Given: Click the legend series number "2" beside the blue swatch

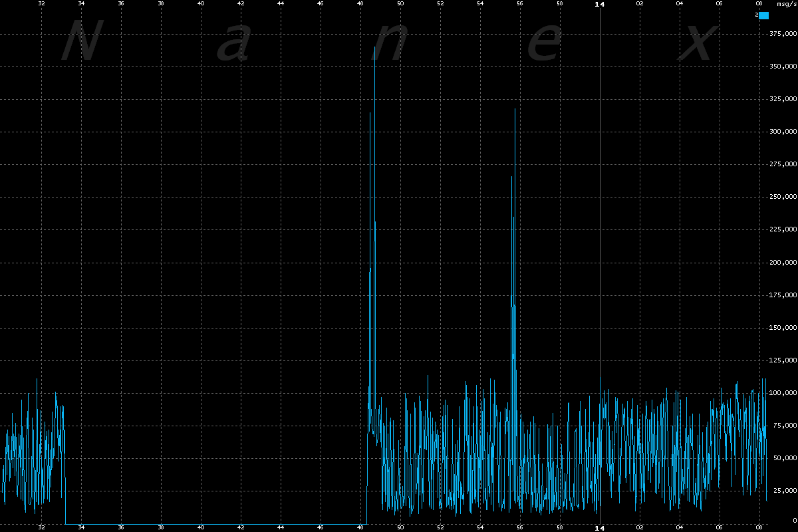Looking at the screenshot, I should click(757, 15).
